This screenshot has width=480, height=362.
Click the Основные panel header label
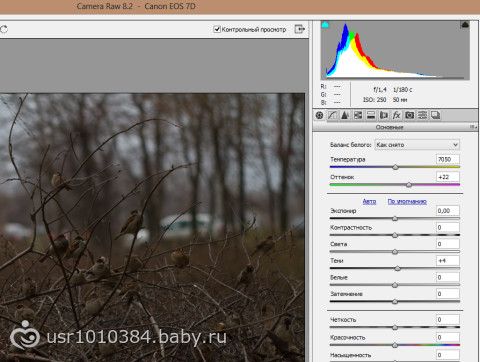click(389, 127)
